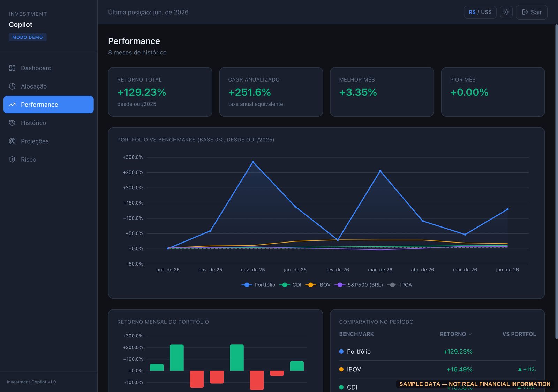The height and width of the screenshot is (392, 558).
Task: Open the Dashboard grid icon
Action: [12, 68]
